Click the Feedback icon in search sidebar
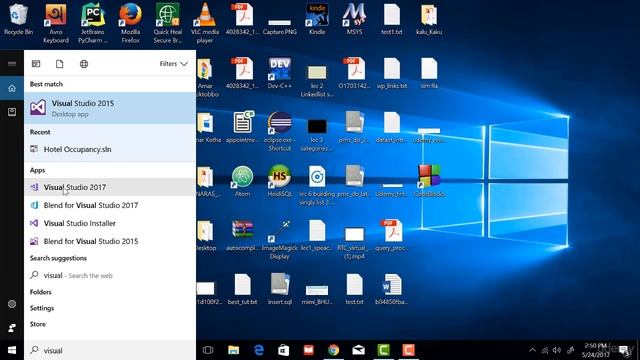The image size is (640, 360). pos(12,328)
